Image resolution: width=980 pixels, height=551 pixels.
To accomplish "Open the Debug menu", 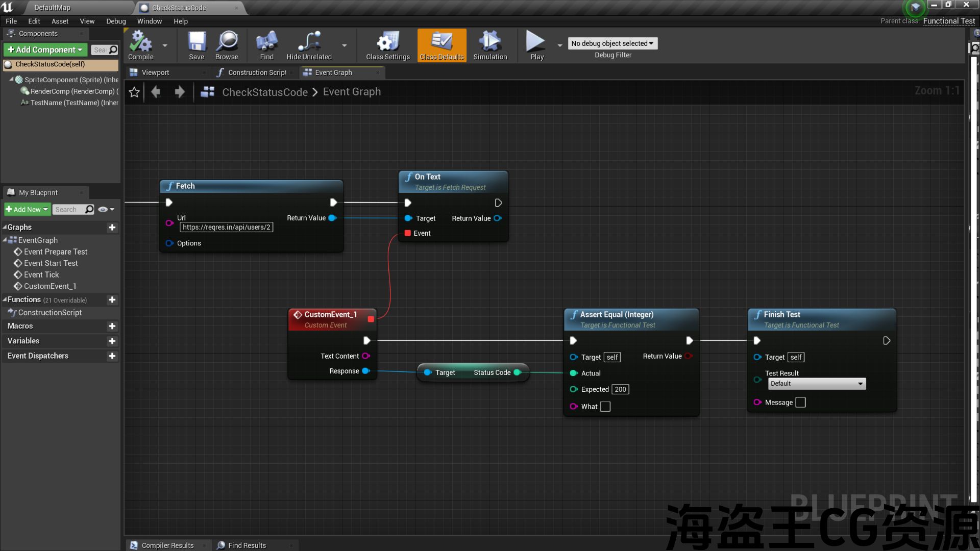I will click(116, 21).
